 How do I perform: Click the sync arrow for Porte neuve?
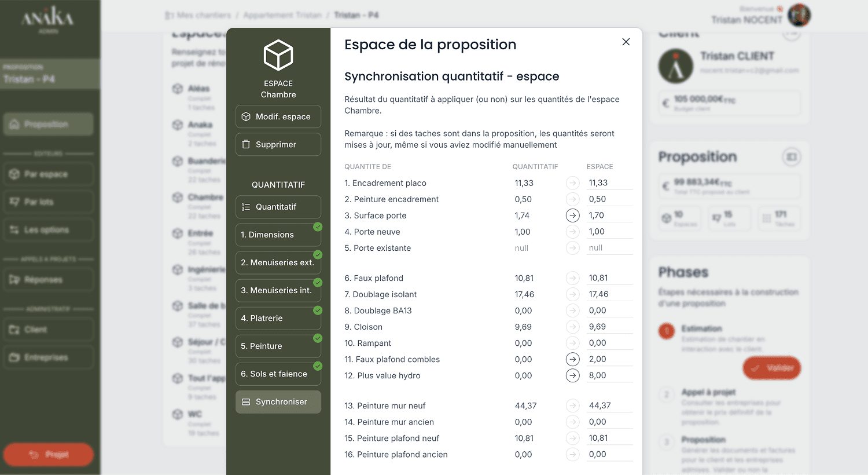pyautogui.click(x=573, y=232)
